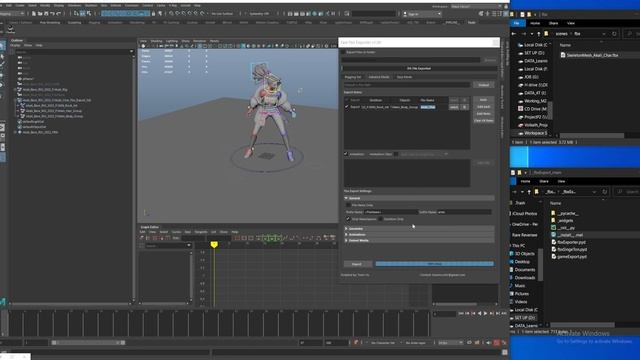This screenshot has height=360, width=640.
Task: Click the New Scene icon in Maya status line
Action: pos(34,13)
